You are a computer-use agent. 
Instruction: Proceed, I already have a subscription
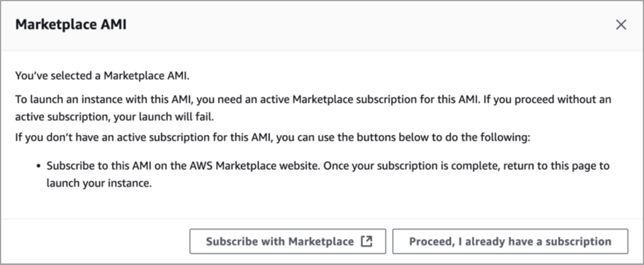[x=510, y=241]
